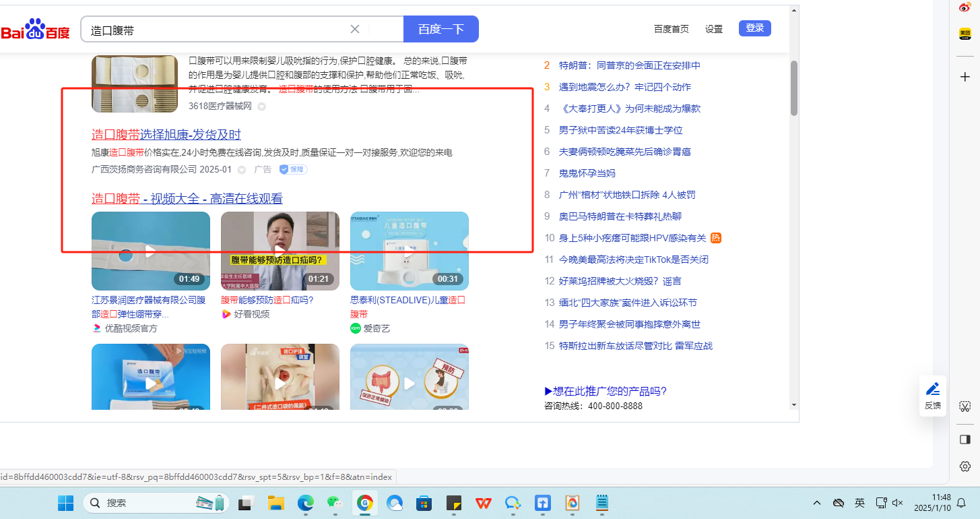Switch to Google Chrome on the taskbar
The height and width of the screenshot is (519, 980).
tap(365, 503)
